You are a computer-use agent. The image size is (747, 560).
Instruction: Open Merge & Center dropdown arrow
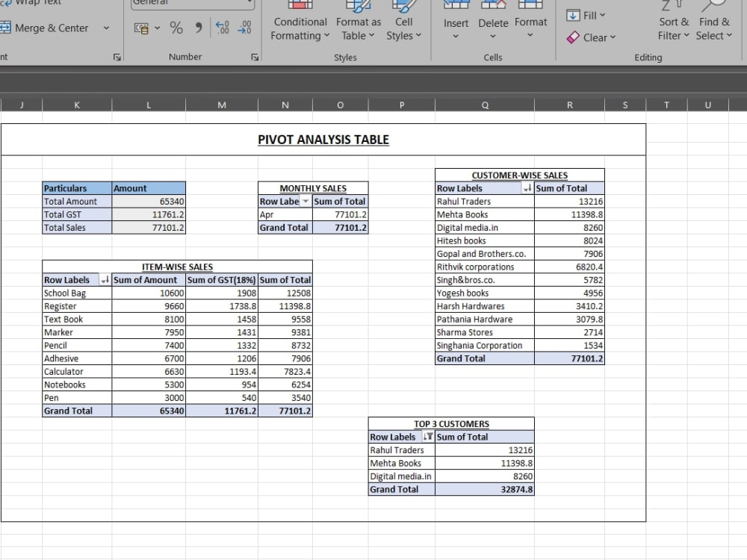click(x=106, y=28)
